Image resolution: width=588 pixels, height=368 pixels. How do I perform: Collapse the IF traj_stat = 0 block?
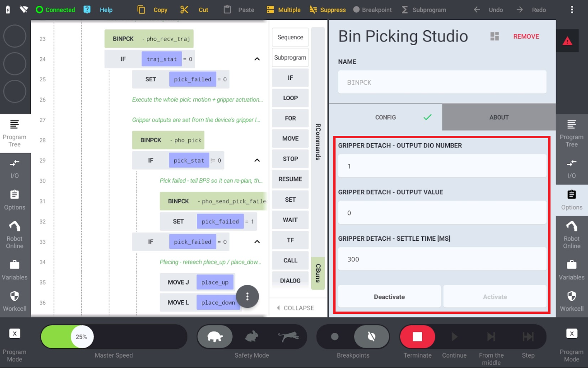point(257,59)
